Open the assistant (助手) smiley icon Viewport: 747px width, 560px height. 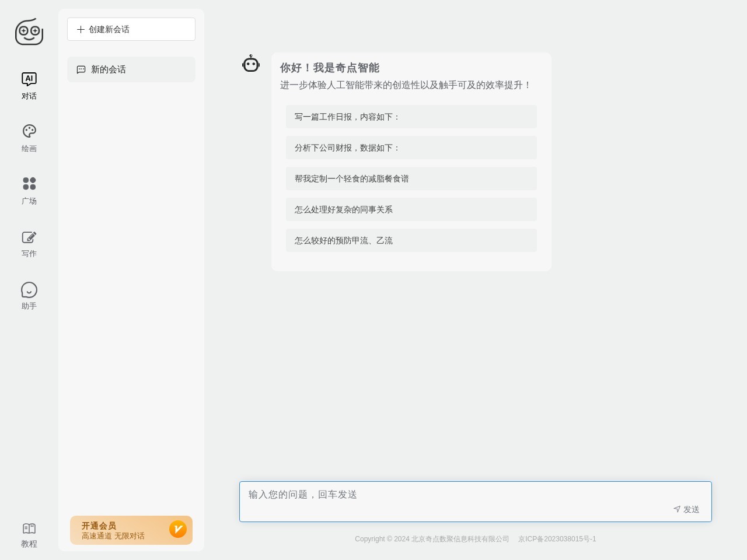(29, 290)
